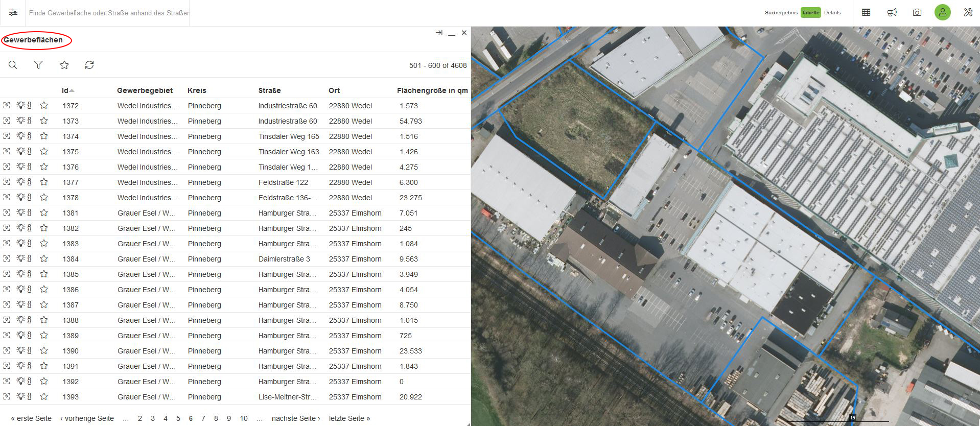Select the Tabelle view tab
Screen dimensions: 980x426
coord(810,13)
